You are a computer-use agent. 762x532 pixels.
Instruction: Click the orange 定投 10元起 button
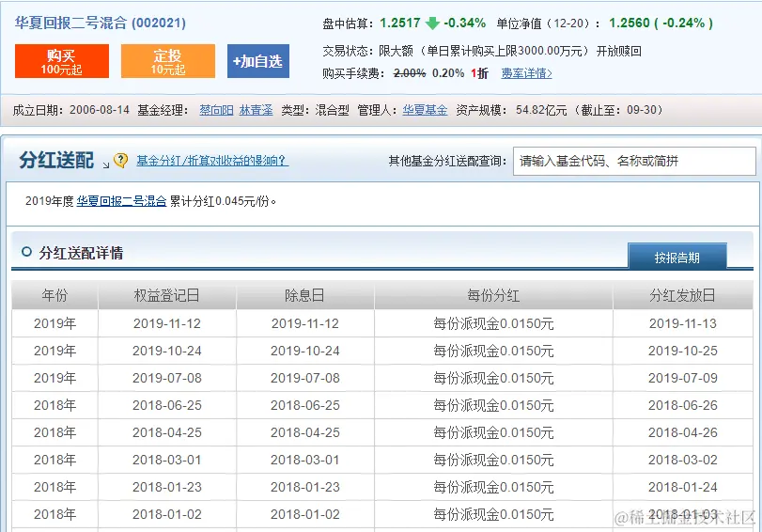point(167,61)
